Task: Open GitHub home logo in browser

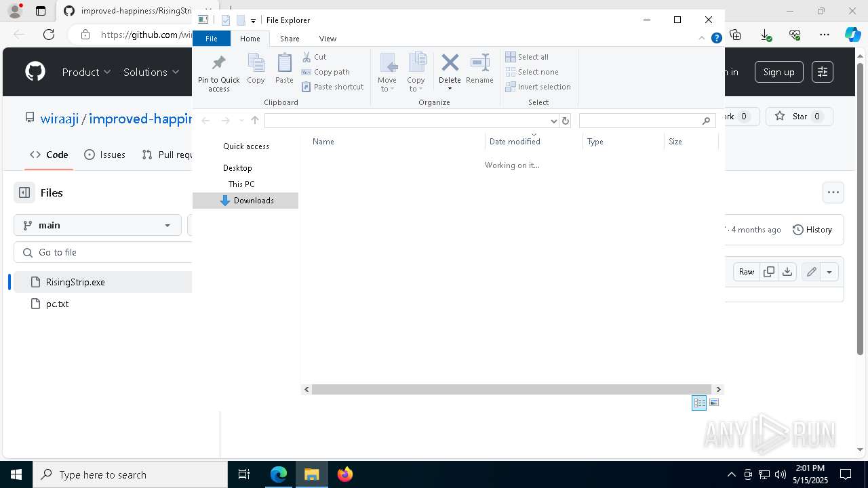Action: [35, 72]
